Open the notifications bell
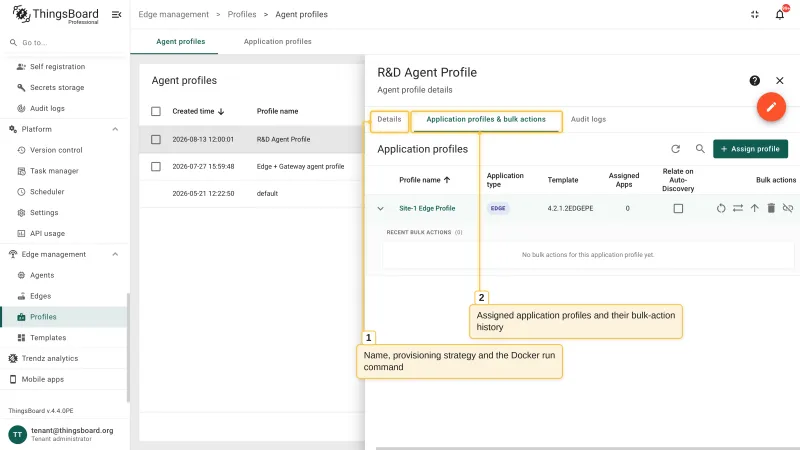 click(x=780, y=14)
